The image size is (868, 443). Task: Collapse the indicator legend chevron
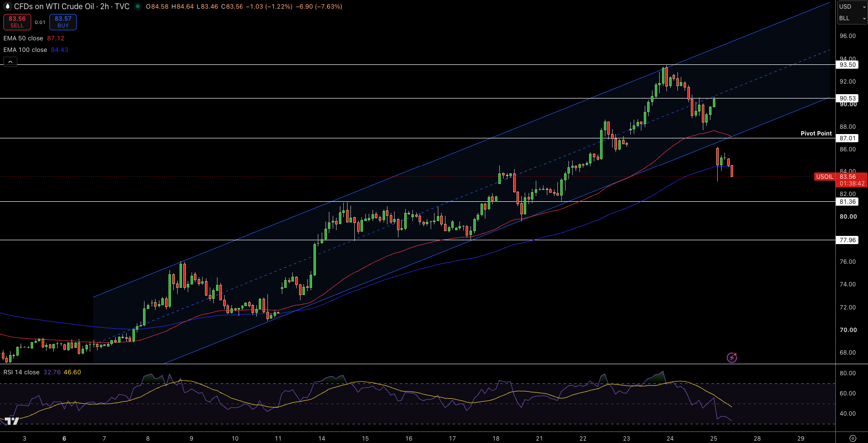(10, 62)
